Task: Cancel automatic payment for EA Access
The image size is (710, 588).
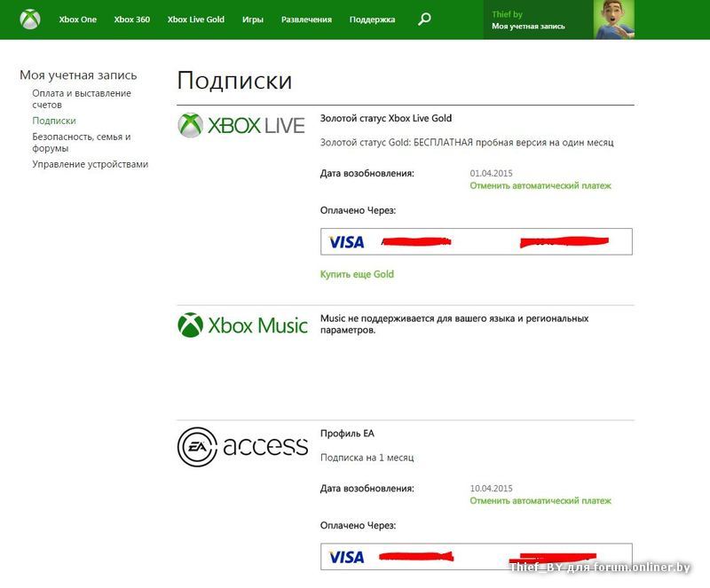Action: coord(540,500)
